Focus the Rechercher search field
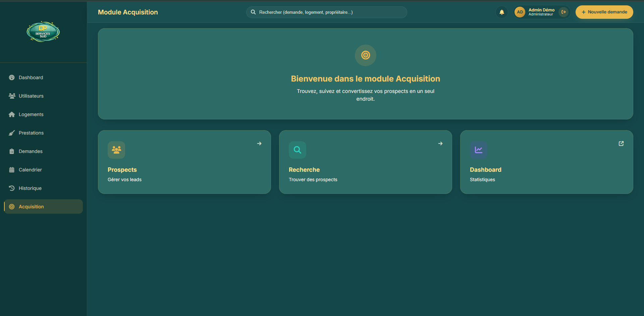The height and width of the screenshot is (316, 644). (327, 12)
